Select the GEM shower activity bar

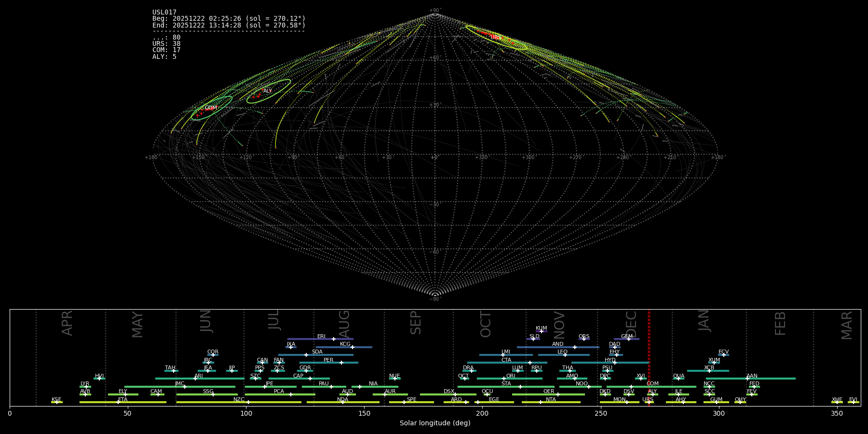(x=626, y=339)
